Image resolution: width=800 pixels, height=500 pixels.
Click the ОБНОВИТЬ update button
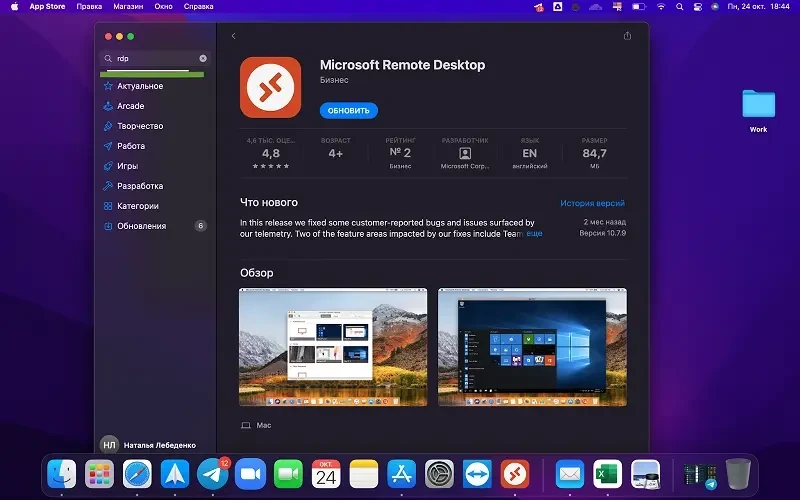[x=348, y=111]
